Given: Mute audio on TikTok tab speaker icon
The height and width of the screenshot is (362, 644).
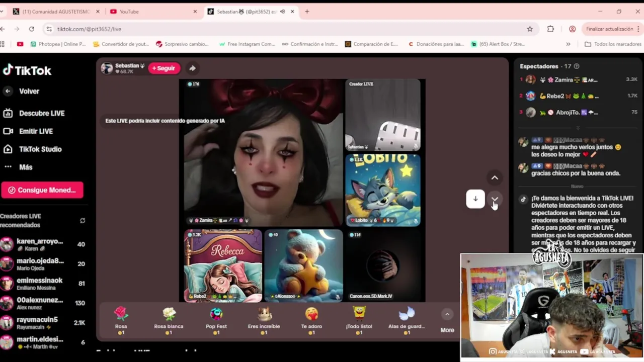Looking at the screenshot, I should 282,12.
